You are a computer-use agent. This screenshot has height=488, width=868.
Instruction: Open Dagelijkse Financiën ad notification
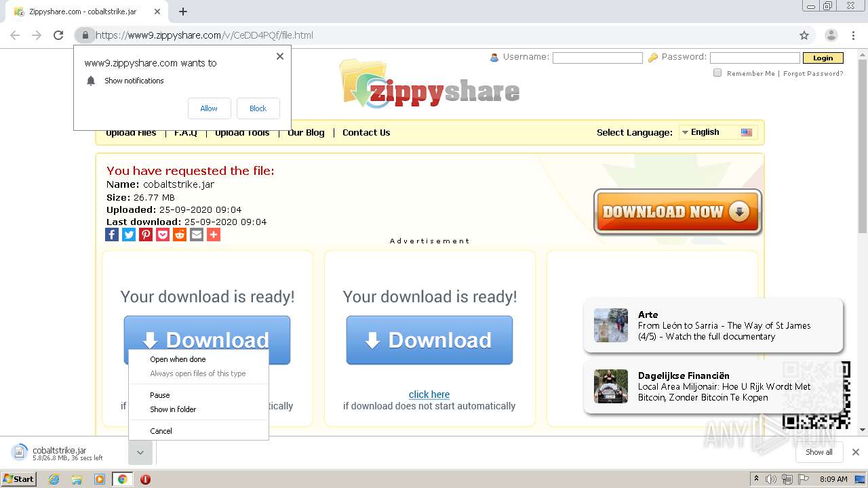tap(713, 386)
